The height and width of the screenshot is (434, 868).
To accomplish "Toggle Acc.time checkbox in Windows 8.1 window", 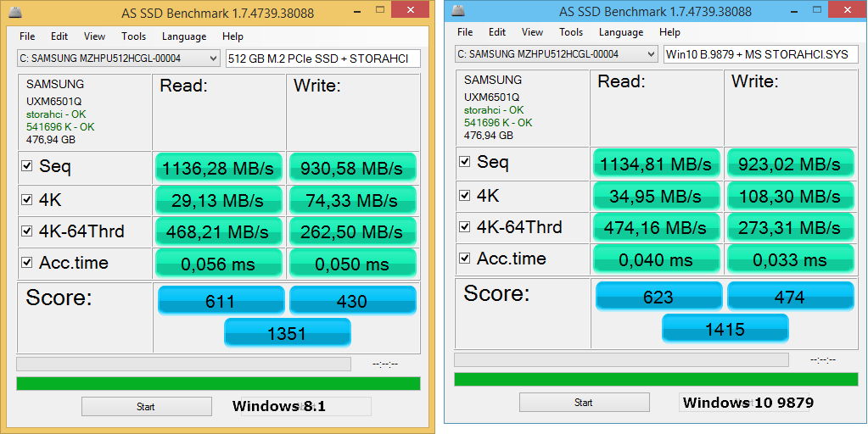I will click(26, 262).
